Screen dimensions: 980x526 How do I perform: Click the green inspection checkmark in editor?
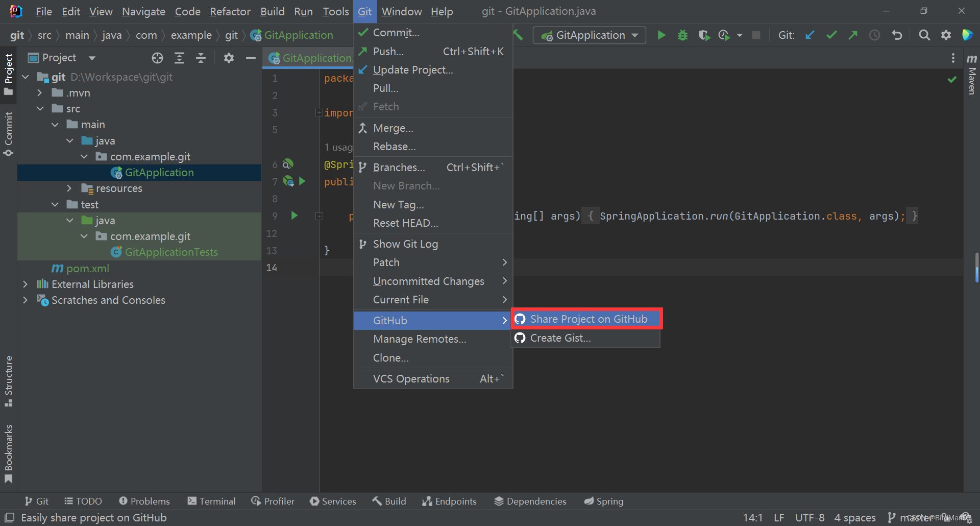tap(952, 80)
